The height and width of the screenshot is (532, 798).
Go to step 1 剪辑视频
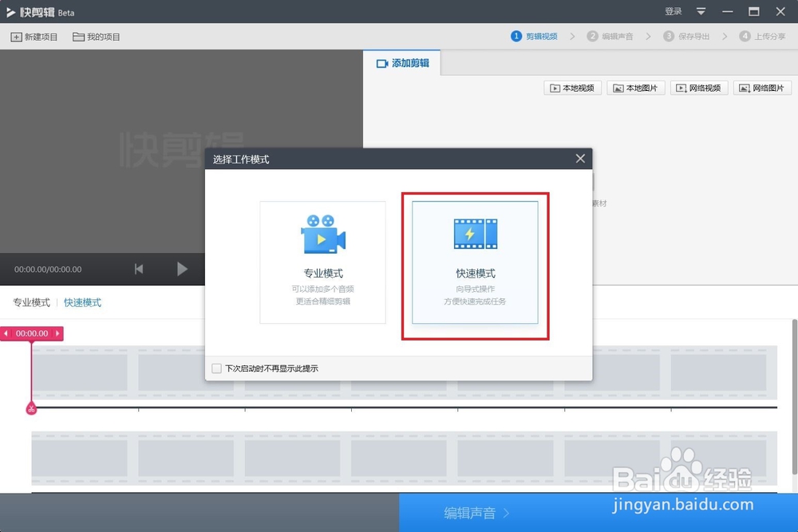(x=535, y=36)
